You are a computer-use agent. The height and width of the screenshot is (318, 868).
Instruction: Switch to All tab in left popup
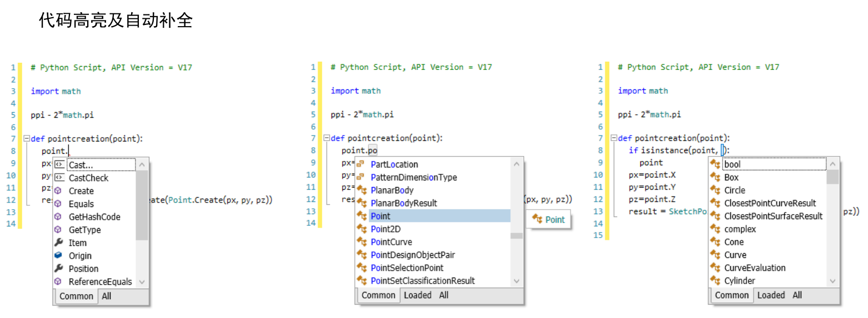107,296
